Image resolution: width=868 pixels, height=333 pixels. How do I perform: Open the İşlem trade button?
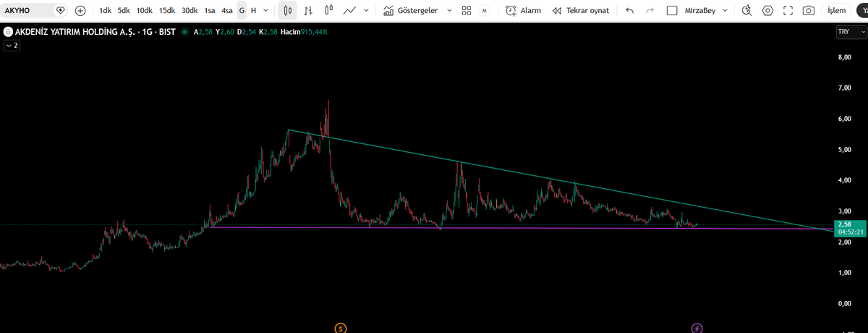835,11
